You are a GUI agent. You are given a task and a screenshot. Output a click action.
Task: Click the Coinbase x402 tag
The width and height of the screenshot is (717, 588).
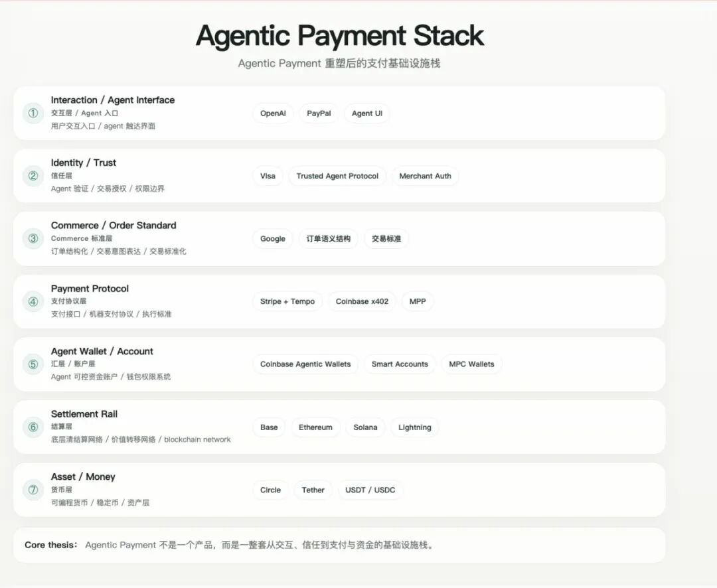pos(362,301)
